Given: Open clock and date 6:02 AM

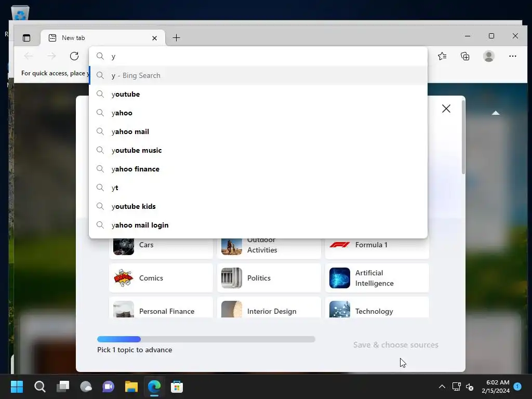Looking at the screenshot, I should click(x=496, y=387).
